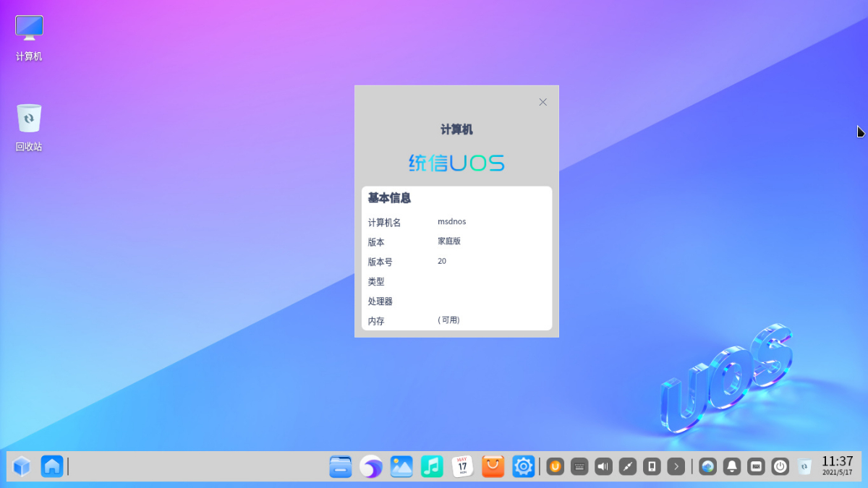Click the volume speaker icon in tray

[x=603, y=466]
